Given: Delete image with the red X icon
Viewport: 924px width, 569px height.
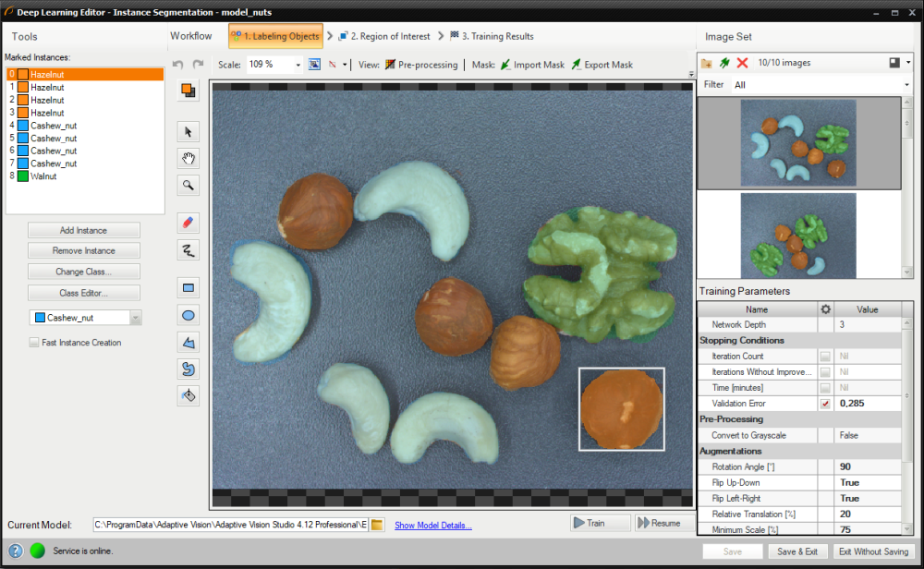Looking at the screenshot, I should click(x=742, y=63).
